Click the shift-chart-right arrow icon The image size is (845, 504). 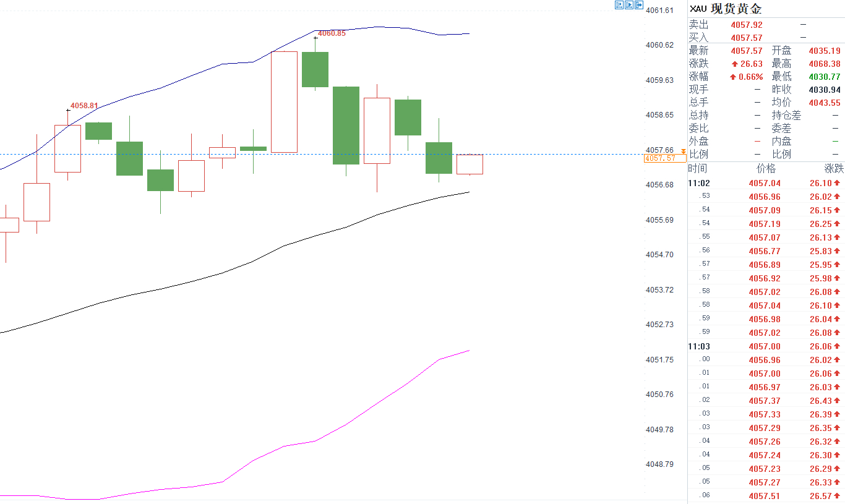pyautogui.click(x=639, y=5)
